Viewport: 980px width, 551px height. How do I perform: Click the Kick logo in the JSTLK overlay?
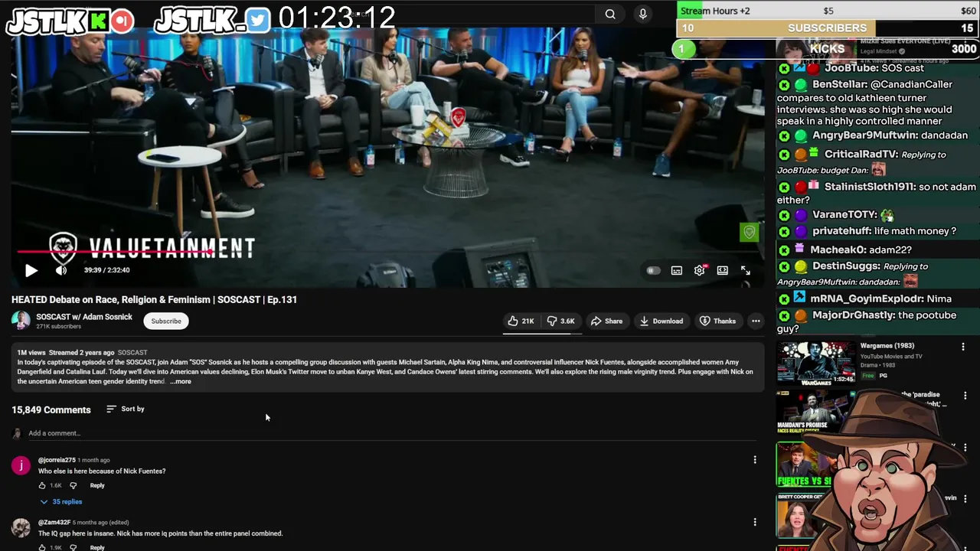click(98, 21)
